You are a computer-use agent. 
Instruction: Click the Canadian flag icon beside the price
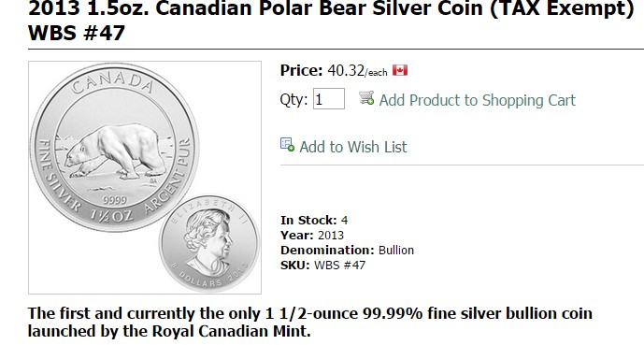[400, 70]
